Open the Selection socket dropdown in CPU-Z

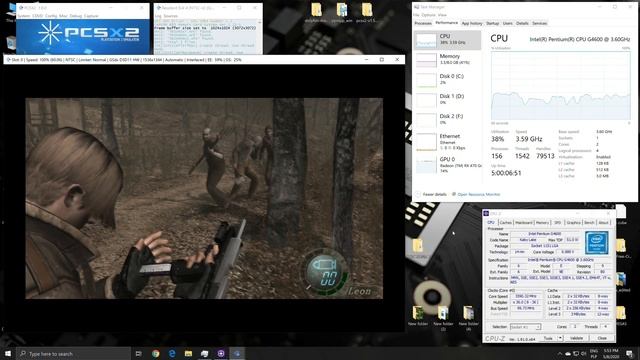[525, 327]
